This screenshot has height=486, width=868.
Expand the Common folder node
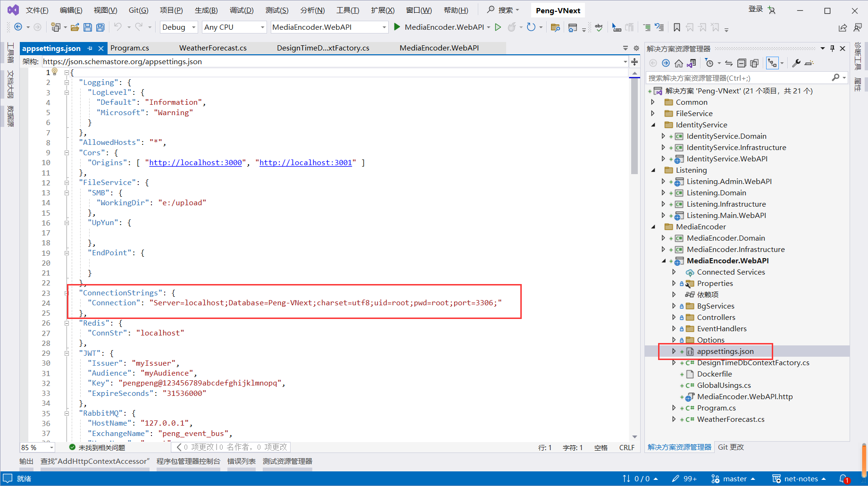[653, 102]
